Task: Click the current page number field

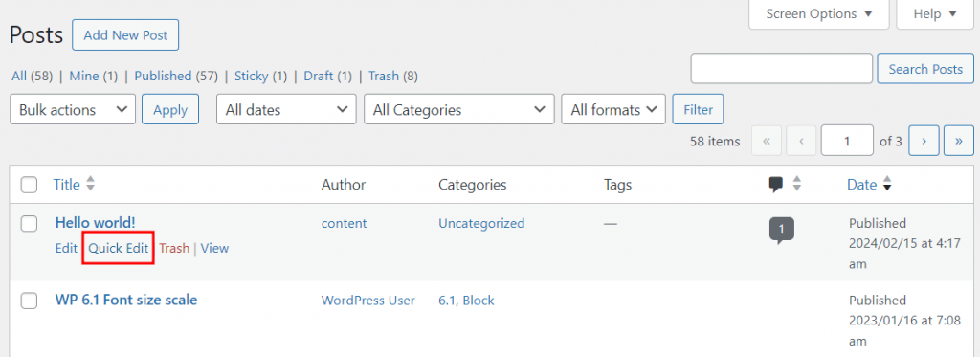Action: tap(847, 141)
